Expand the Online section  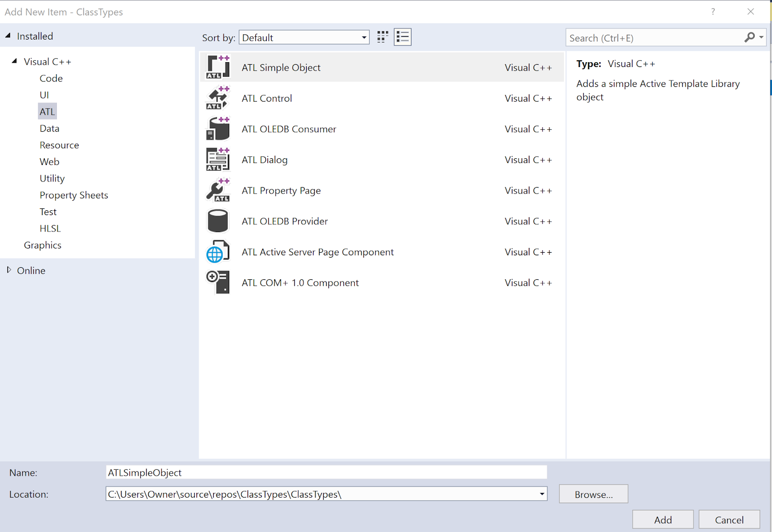pyautogui.click(x=9, y=270)
